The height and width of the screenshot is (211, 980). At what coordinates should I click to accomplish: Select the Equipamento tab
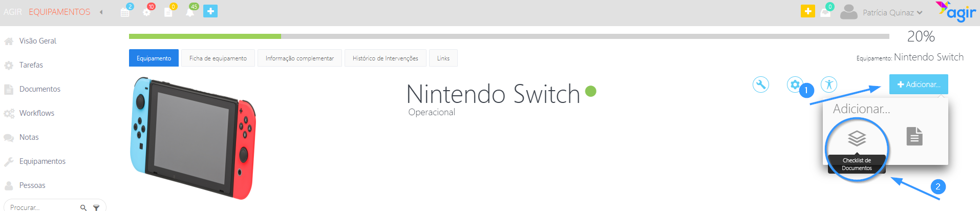pyautogui.click(x=154, y=58)
